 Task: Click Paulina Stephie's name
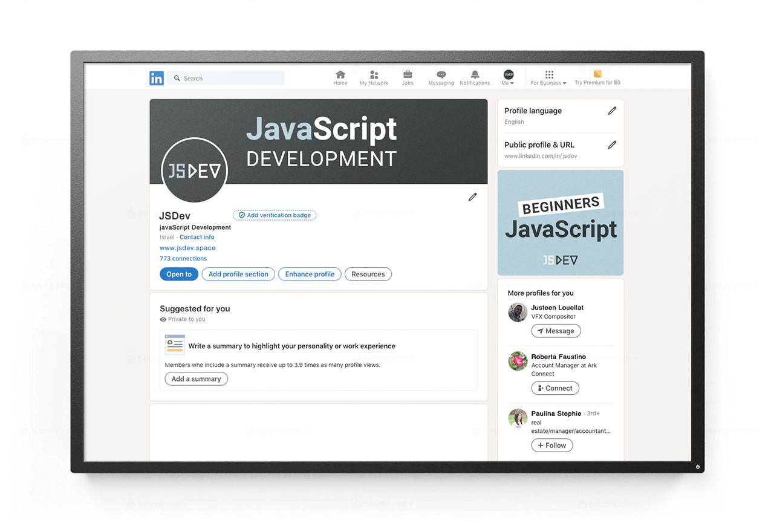point(556,414)
